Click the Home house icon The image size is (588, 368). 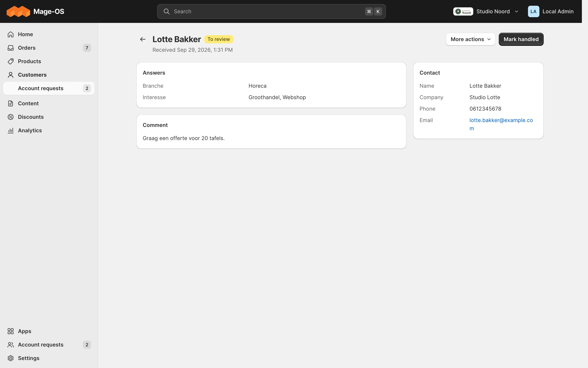coord(10,34)
